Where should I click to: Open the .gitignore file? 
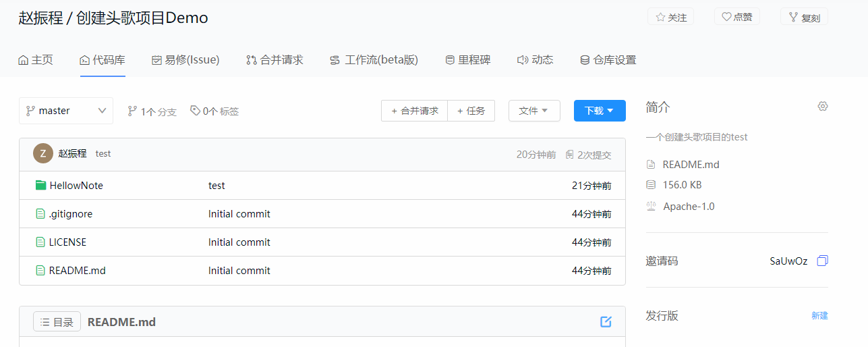tap(71, 214)
